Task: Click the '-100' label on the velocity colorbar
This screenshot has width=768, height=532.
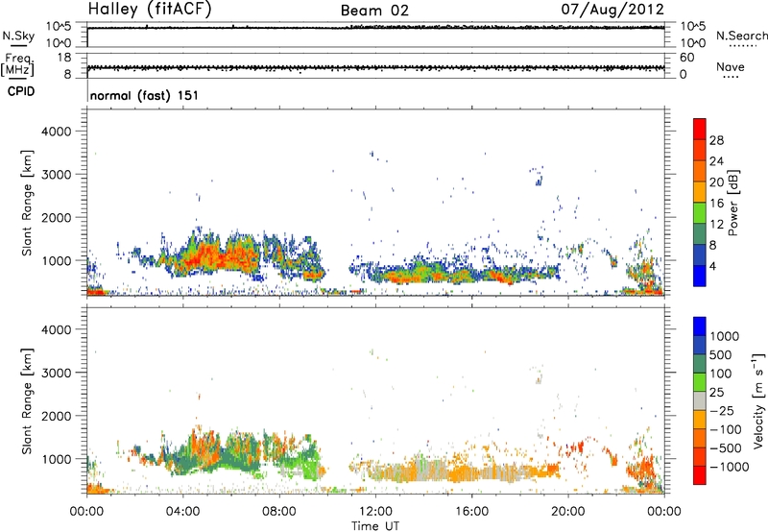Action: pyautogui.click(x=726, y=429)
